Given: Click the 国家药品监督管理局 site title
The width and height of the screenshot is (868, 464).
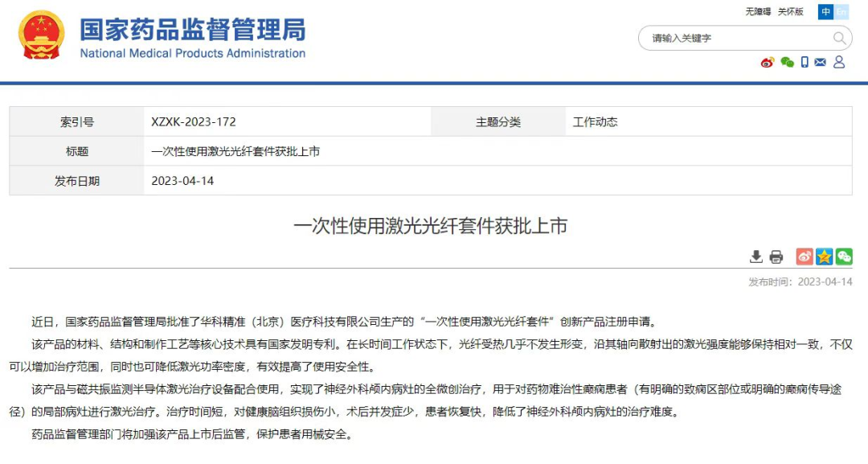Looking at the screenshot, I should pyautogui.click(x=193, y=29).
